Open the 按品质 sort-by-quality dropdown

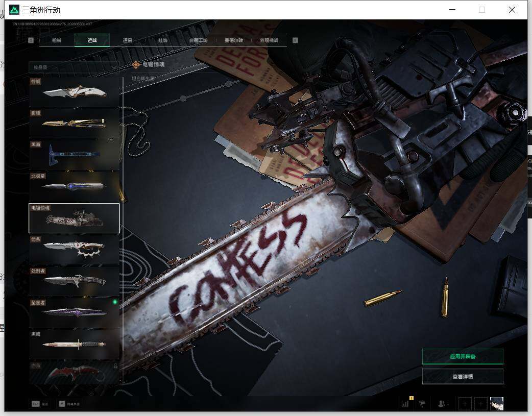point(74,67)
